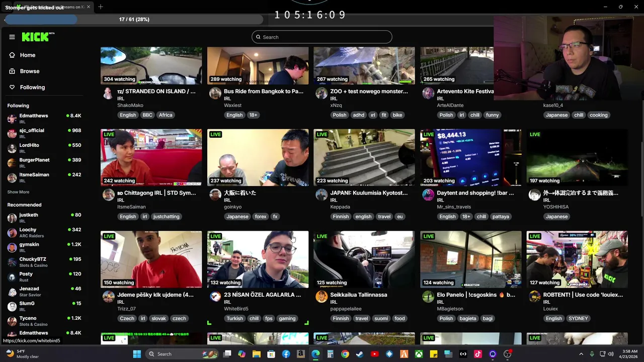Click xNzq channel avatar
The height and width of the screenshot is (362, 644).
click(321, 93)
